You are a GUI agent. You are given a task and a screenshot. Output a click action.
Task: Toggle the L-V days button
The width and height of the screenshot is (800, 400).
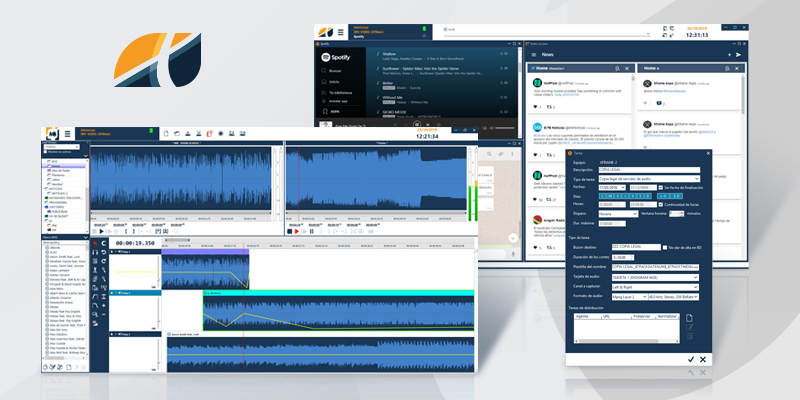[x=663, y=196]
